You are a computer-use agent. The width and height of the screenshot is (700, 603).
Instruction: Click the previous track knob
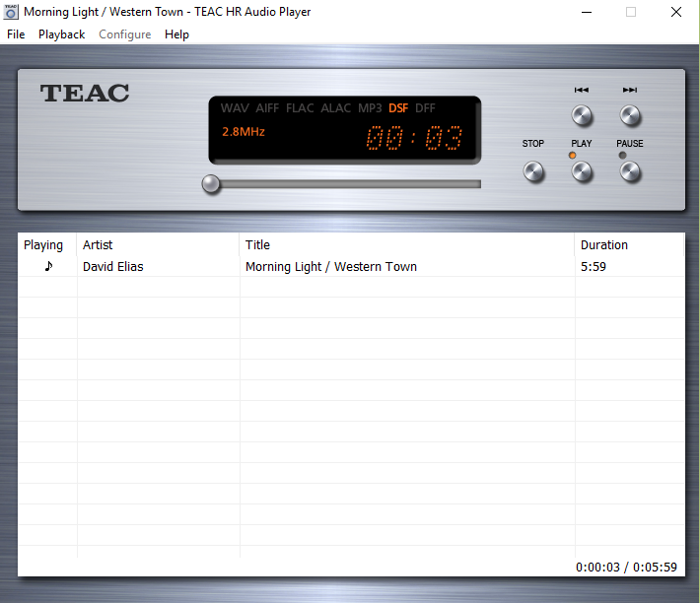tap(582, 115)
